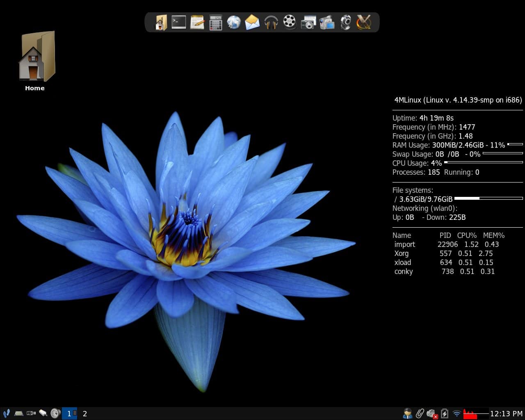Switch to workspace 1

coord(69,413)
